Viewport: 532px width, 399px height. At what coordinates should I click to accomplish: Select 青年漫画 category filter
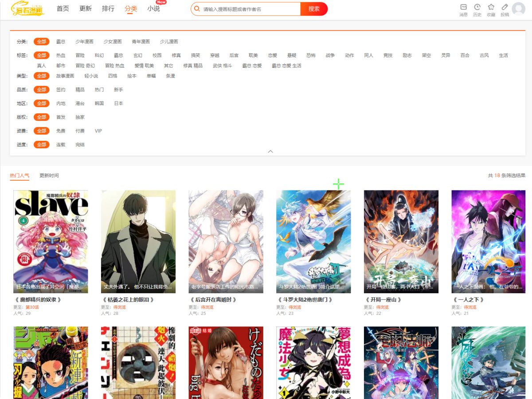(x=141, y=42)
